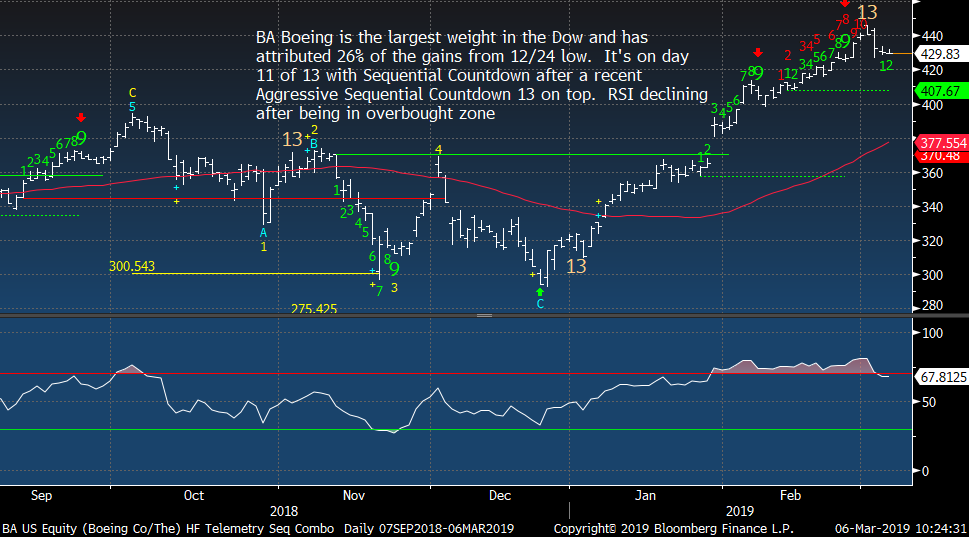Click the yellow 300.543 level label
This screenshot has height=537, width=969.
tap(132, 266)
